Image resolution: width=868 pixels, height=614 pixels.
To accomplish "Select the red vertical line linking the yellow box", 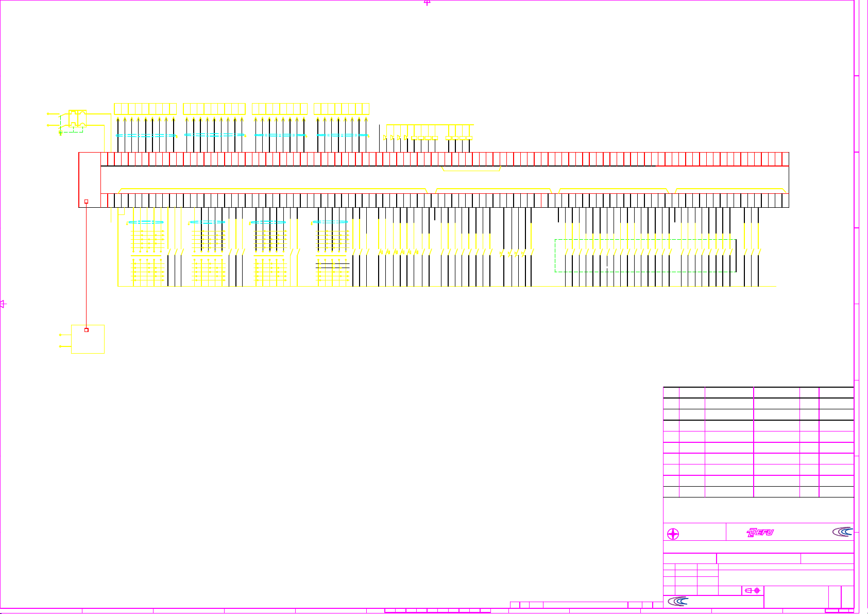I will [86, 265].
